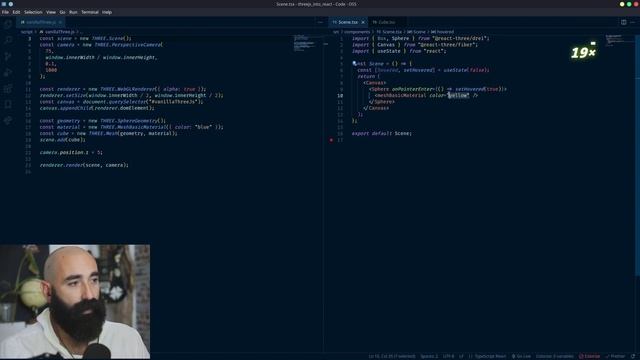Open the Source Control view
The height and width of the screenshot is (360, 640).
8,56
